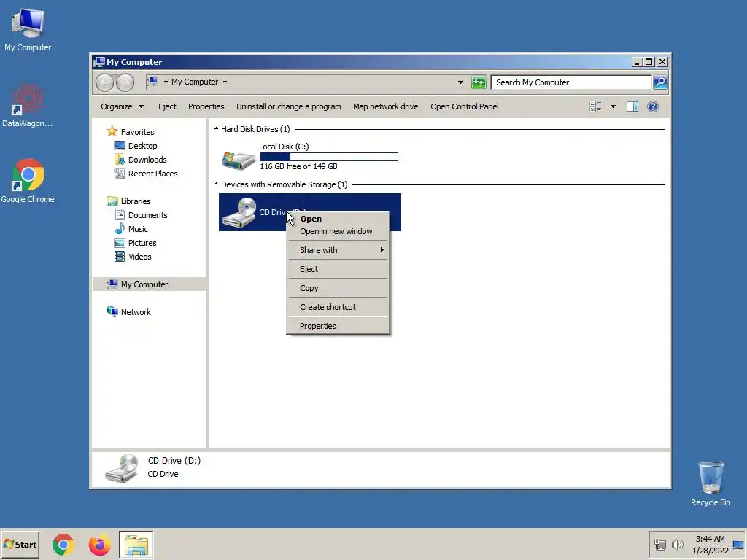The image size is (747, 560).
Task: Click the arrow before My Computer in the address bar
Action: click(x=166, y=82)
